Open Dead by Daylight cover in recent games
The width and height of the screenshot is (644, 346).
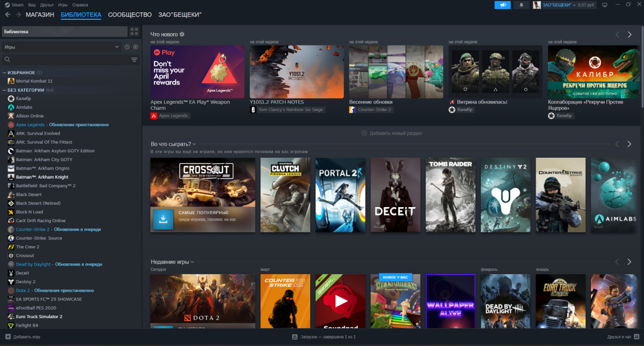pyautogui.click(x=506, y=301)
